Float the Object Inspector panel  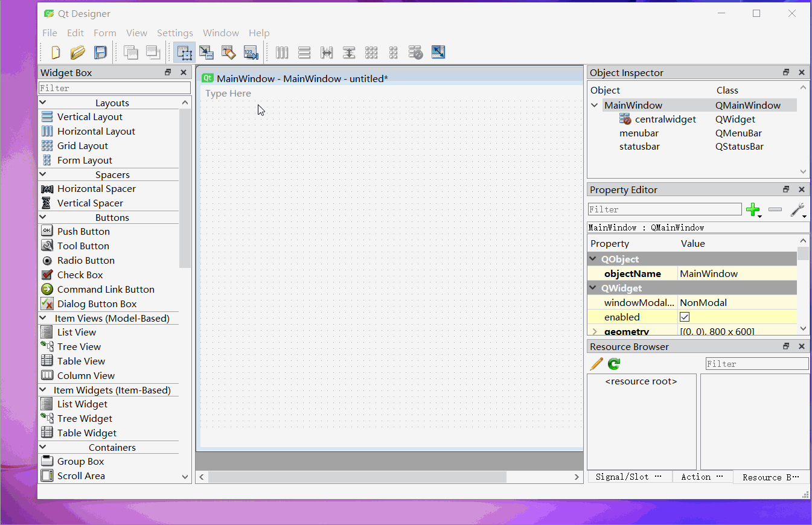pos(786,72)
